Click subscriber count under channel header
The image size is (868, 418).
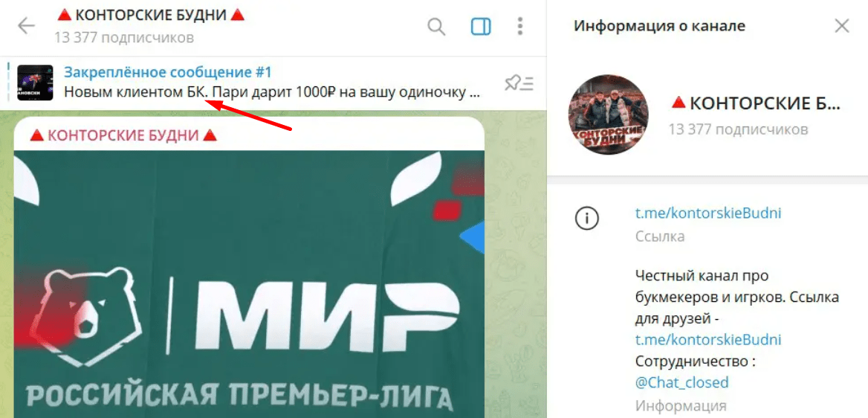[x=124, y=38]
